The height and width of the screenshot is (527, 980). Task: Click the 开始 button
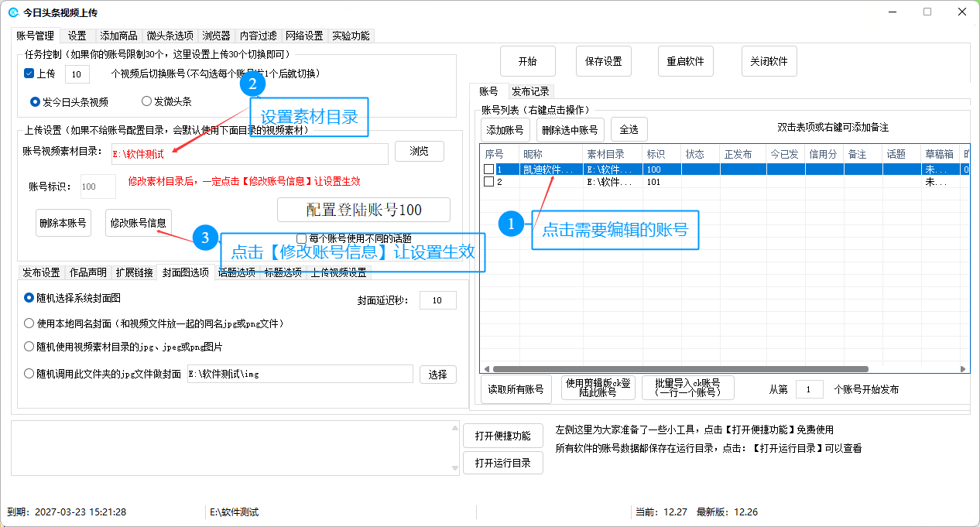[x=527, y=61]
